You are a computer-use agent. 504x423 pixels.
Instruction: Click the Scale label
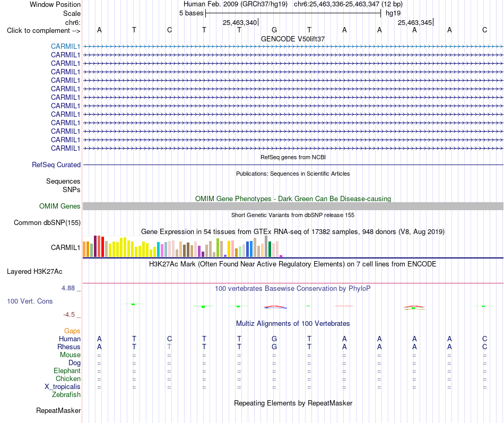tap(72, 13)
